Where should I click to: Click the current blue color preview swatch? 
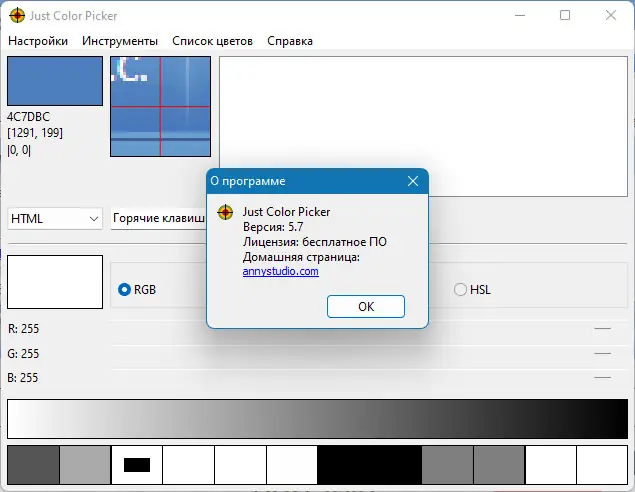[x=55, y=81]
